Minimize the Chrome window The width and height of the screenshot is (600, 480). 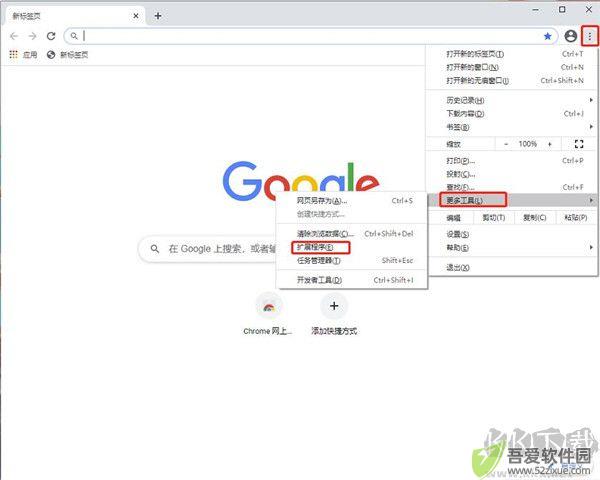click(536, 10)
